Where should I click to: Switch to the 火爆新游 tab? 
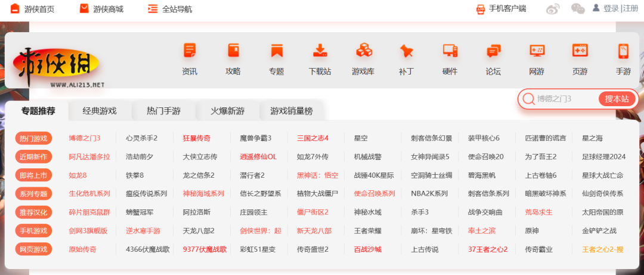click(228, 110)
